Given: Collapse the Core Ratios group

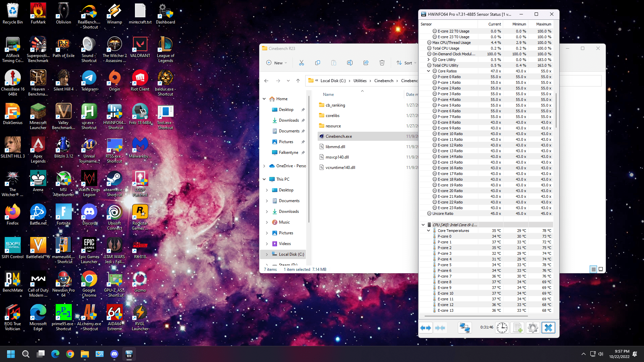Looking at the screenshot, I should point(428,71).
